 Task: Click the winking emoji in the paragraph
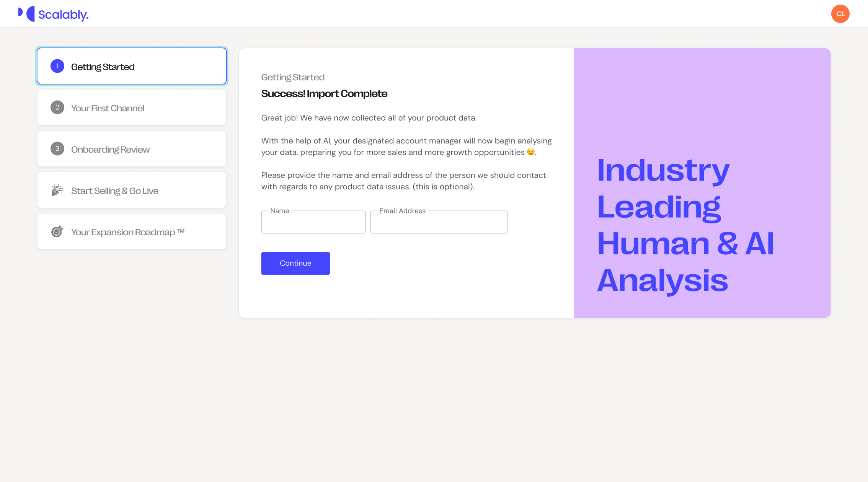point(530,152)
